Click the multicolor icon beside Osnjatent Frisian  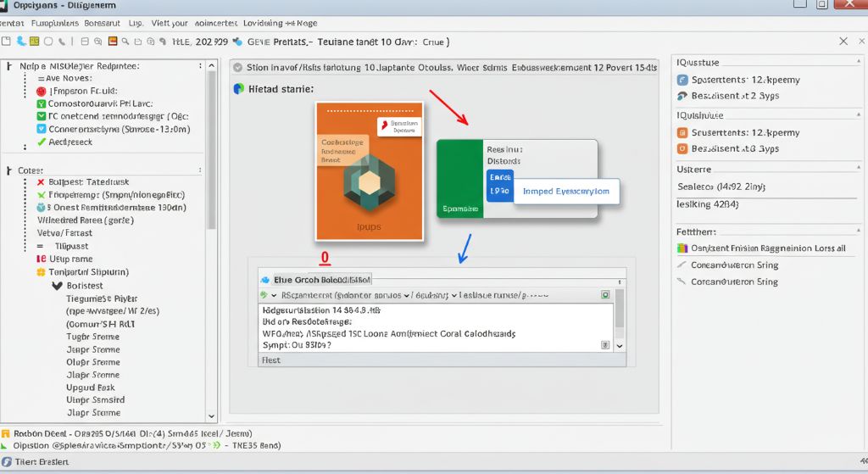[682, 248]
